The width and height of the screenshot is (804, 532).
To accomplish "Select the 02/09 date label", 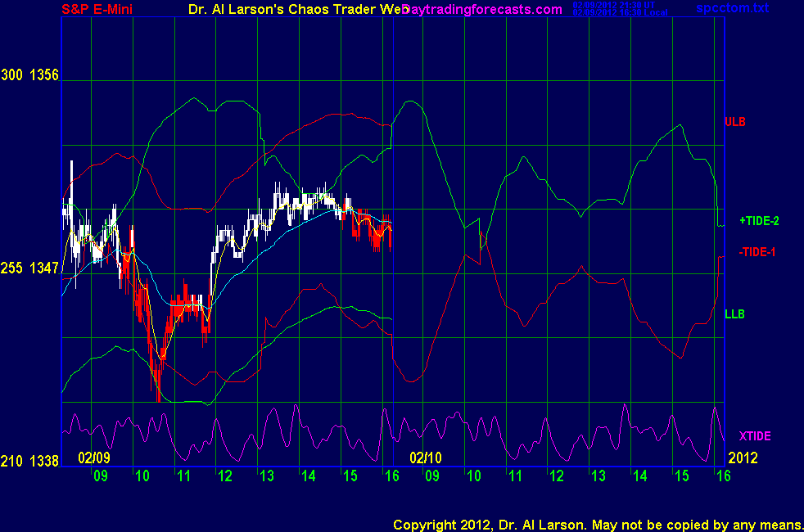I will 94,458.
